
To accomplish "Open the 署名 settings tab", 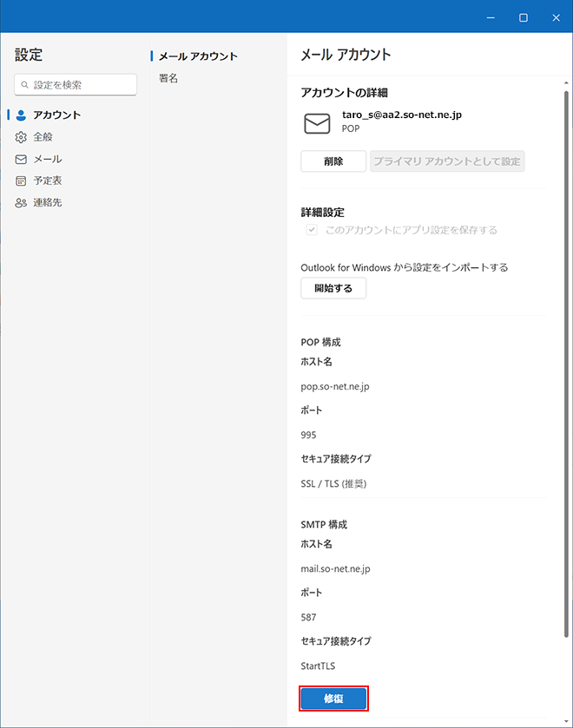I will coord(168,78).
